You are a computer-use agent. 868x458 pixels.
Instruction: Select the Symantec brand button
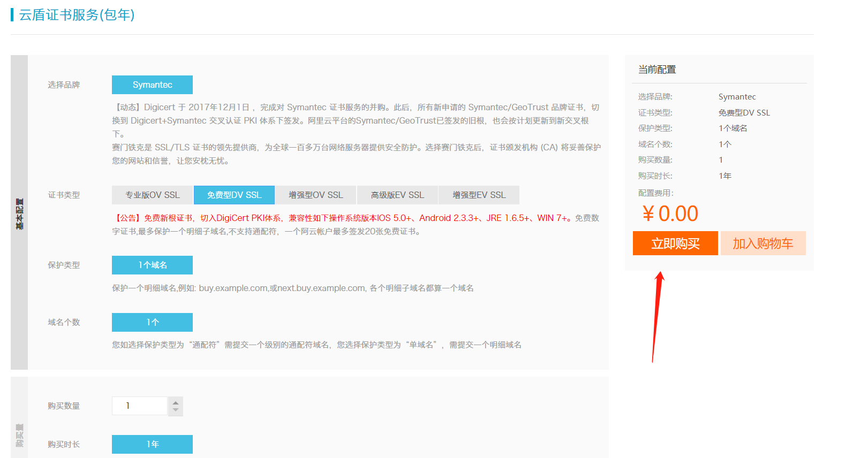coord(152,85)
